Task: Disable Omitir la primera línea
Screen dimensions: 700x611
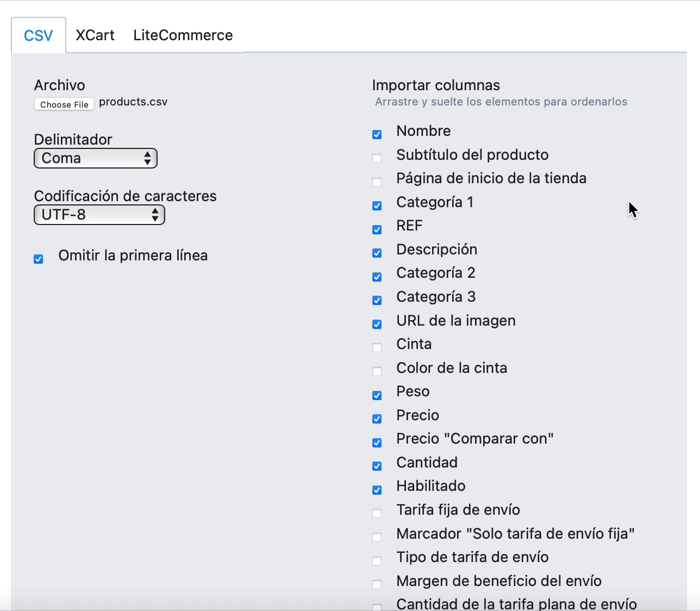Action: pos(38,259)
